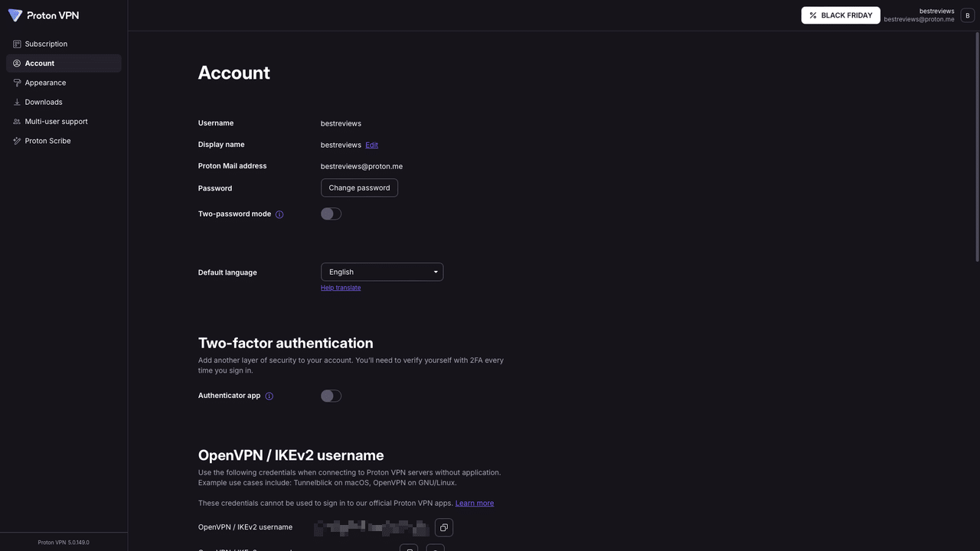Click the Downloads sidebar icon
Image resolution: width=980 pixels, height=551 pixels.
click(x=16, y=101)
